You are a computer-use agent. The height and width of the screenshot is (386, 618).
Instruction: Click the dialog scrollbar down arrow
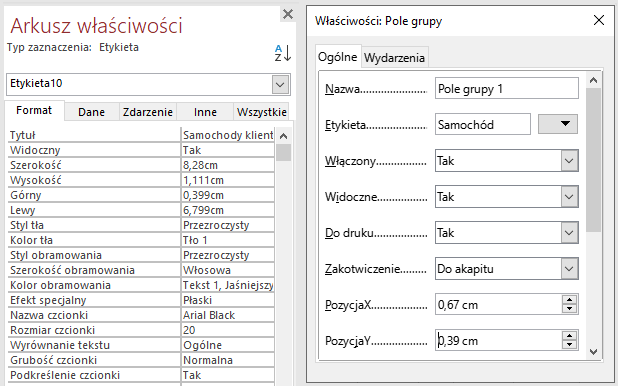click(594, 352)
